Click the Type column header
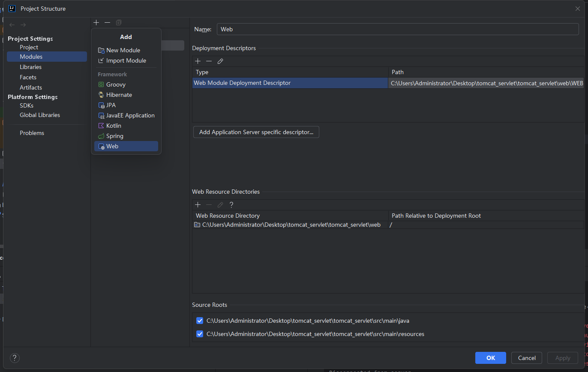Image resolution: width=588 pixels, height=372 pixels. [x=290, y=72]
